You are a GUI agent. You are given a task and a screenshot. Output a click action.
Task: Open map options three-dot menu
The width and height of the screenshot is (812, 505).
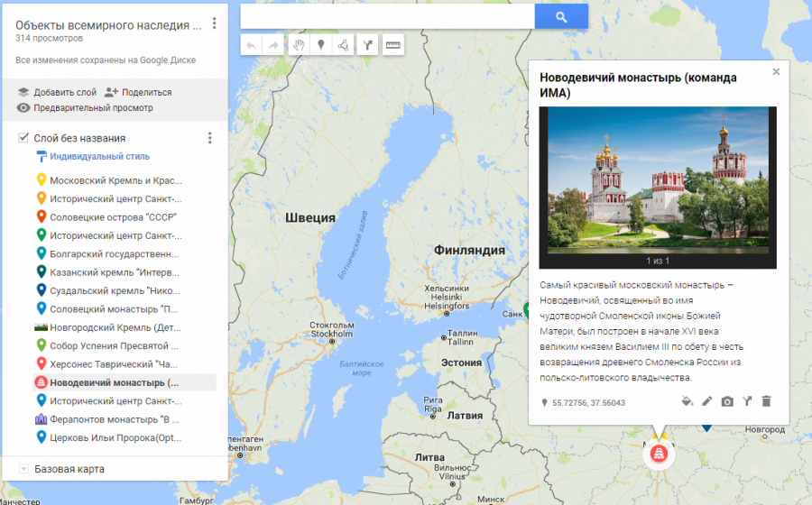(214, 23)
